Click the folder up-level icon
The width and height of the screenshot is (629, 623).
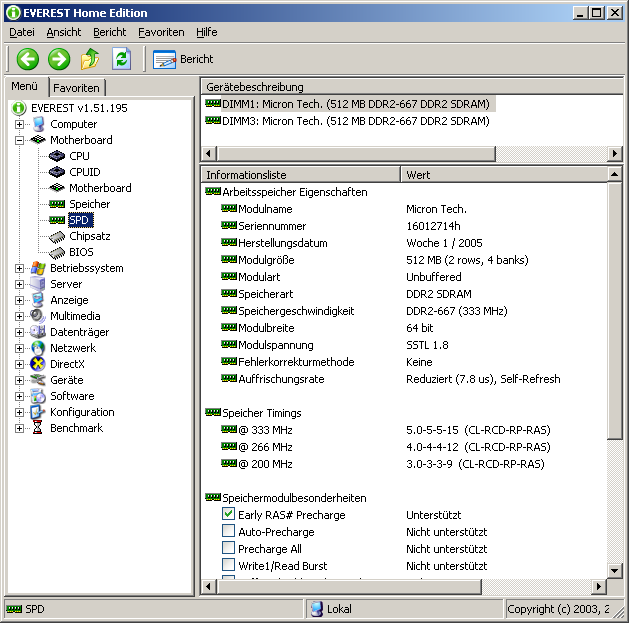(90, 59)
